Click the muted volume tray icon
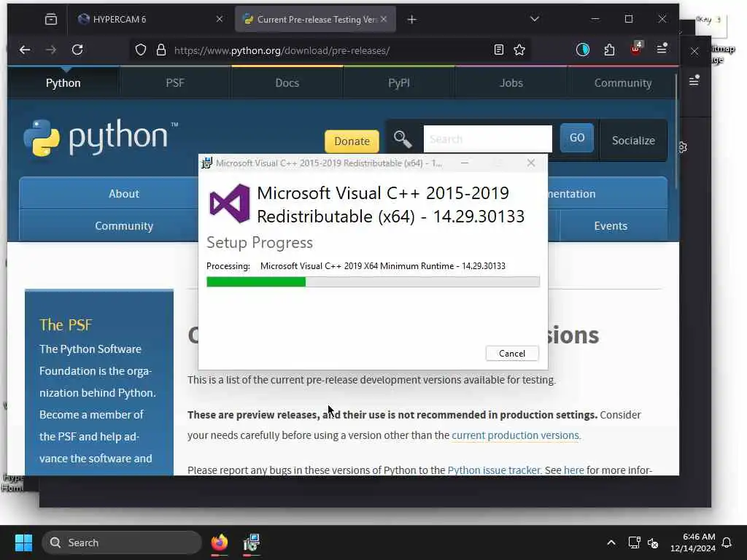The image size is (747, 560). click(653, 542)
